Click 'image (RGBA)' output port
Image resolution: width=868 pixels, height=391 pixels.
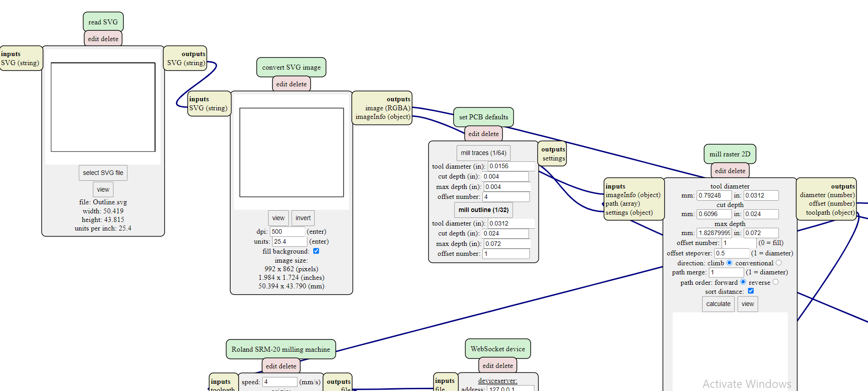click(x=388, y=108)
